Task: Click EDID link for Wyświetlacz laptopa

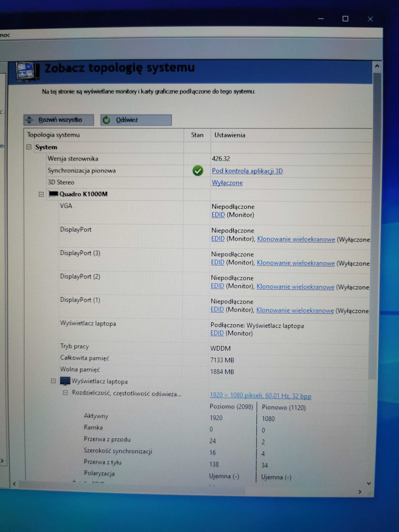Action: pos(217,333)
